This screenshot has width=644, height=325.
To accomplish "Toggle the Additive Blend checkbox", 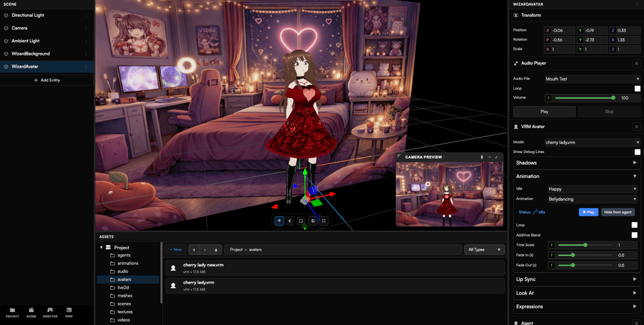I will (634, 235).
